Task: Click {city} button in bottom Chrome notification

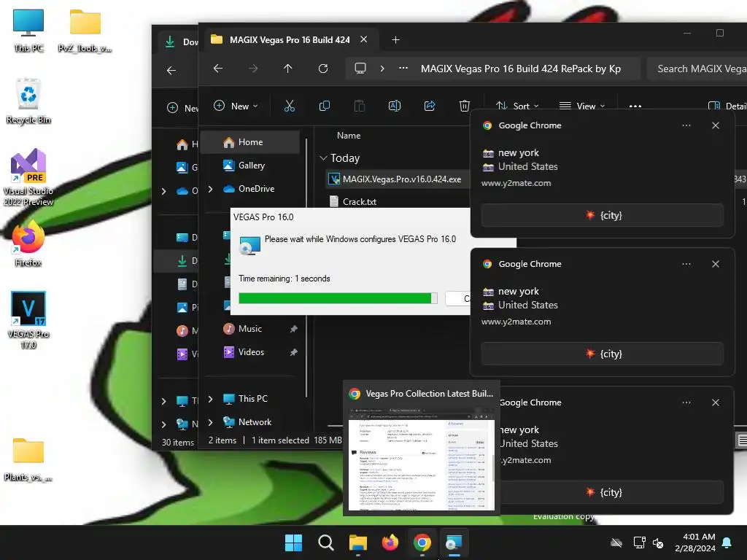Action: click(610, 492)
